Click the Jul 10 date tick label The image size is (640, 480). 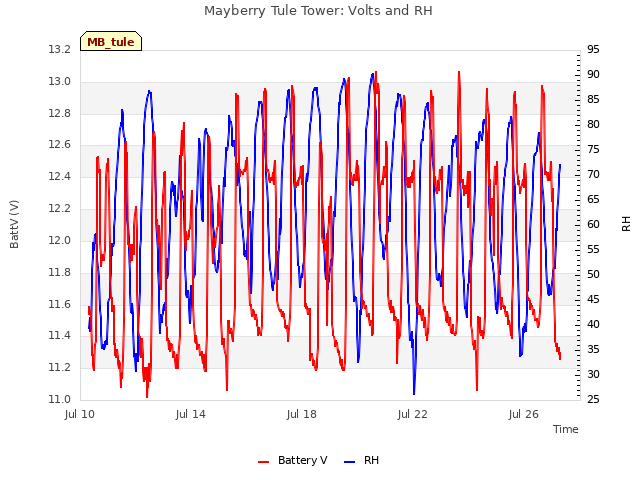[80, 414]
